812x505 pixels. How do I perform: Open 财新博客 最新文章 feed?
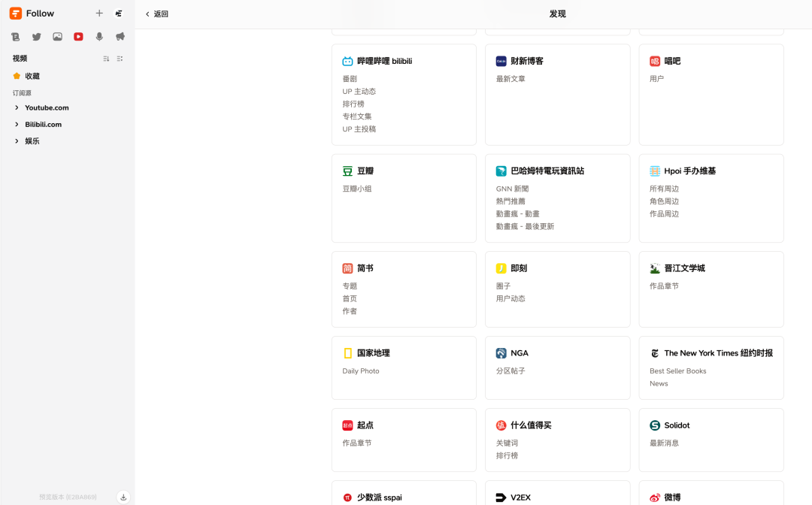tap(511, 79)
